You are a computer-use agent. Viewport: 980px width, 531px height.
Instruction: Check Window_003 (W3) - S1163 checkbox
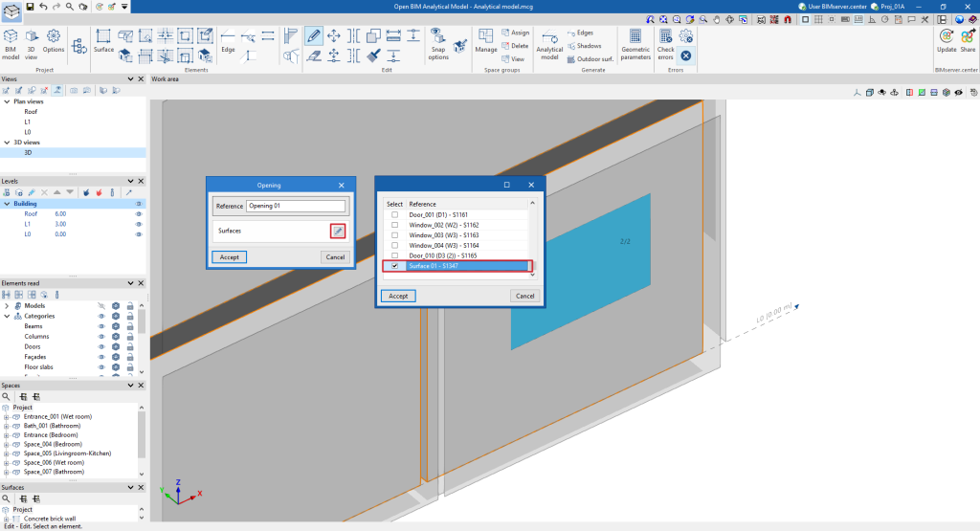pyautogui.click(x=394, y=235)
